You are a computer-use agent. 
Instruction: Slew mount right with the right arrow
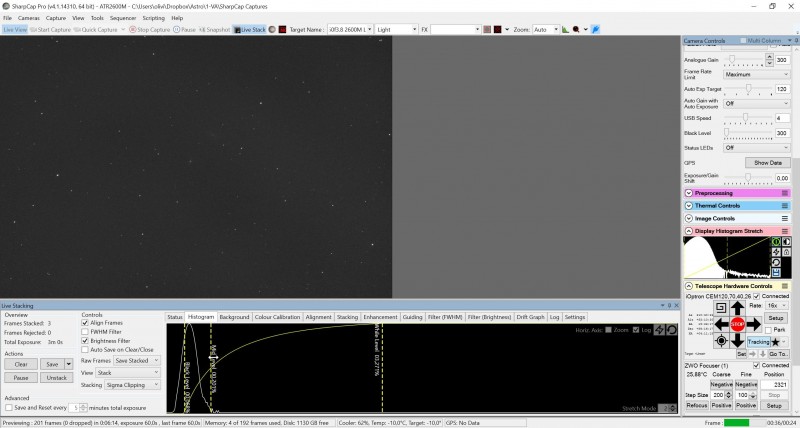pyautogui.click(x=754, y=324)
